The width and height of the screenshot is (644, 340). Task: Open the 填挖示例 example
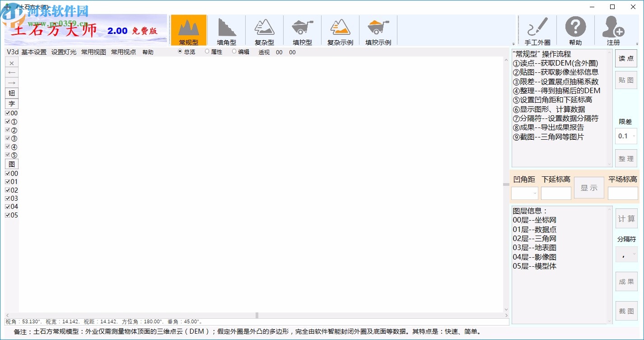click(378, 30)
